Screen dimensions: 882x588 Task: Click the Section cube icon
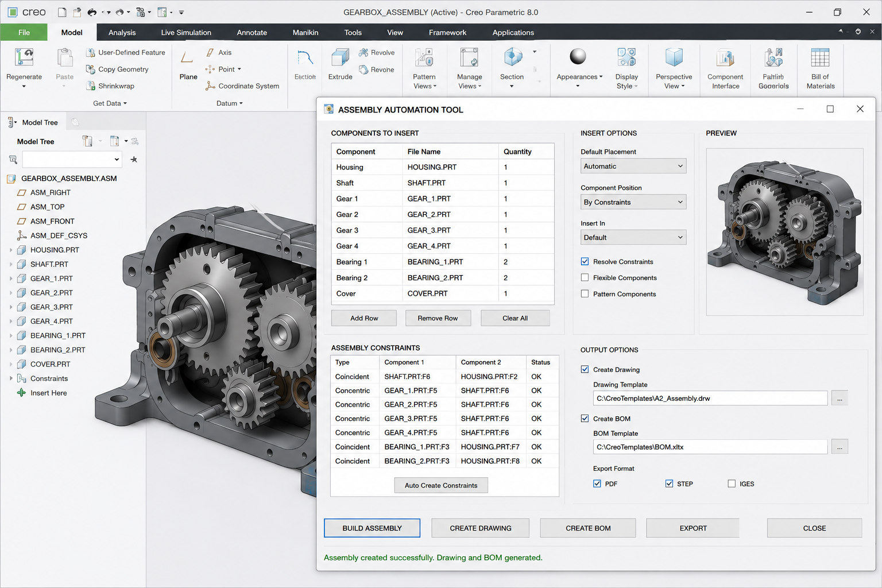[x=512, y=57]
